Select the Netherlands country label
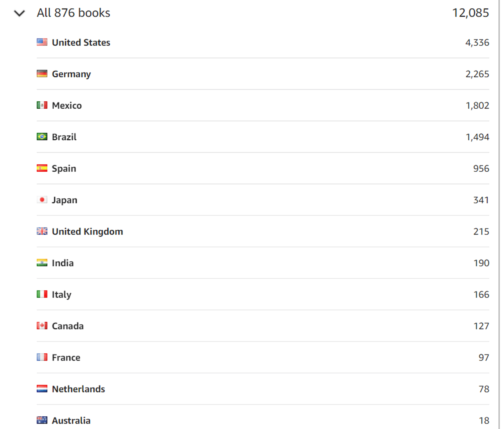This screenshot has width=504, height=429. coord(78,389)
